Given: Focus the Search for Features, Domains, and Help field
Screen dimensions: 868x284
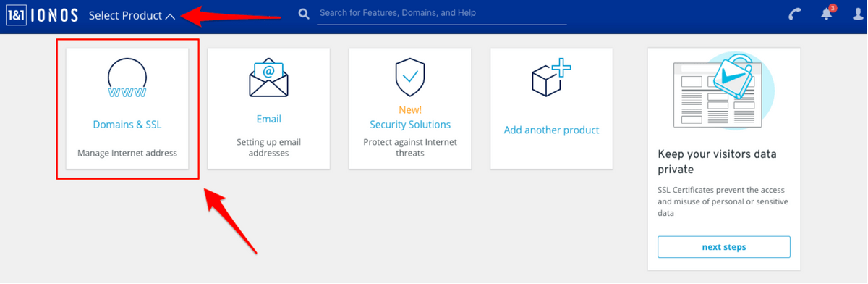Looking at the screenshot, I should (442, 13).
